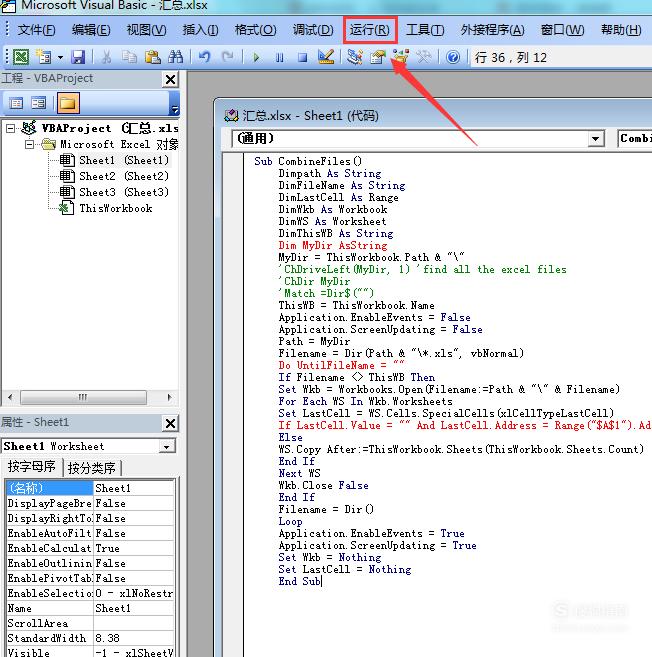Switch to the 按分类序 tab

coord(92,468)
